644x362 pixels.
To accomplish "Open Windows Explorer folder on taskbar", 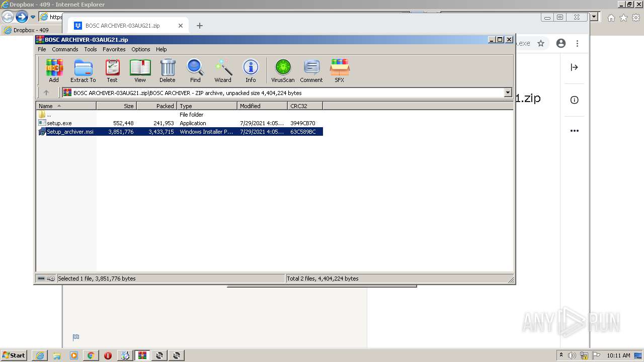I will pyautogui.click(x=57, y=355).
